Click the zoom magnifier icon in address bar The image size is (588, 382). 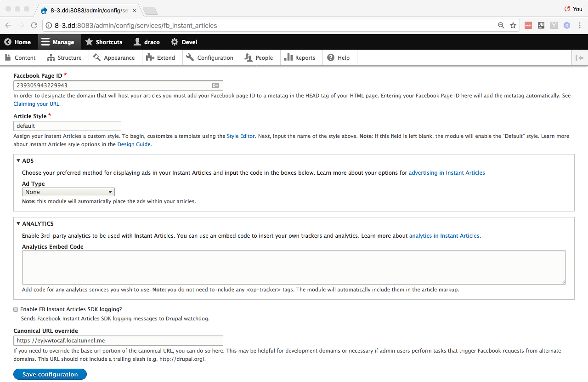click(501, 25)
